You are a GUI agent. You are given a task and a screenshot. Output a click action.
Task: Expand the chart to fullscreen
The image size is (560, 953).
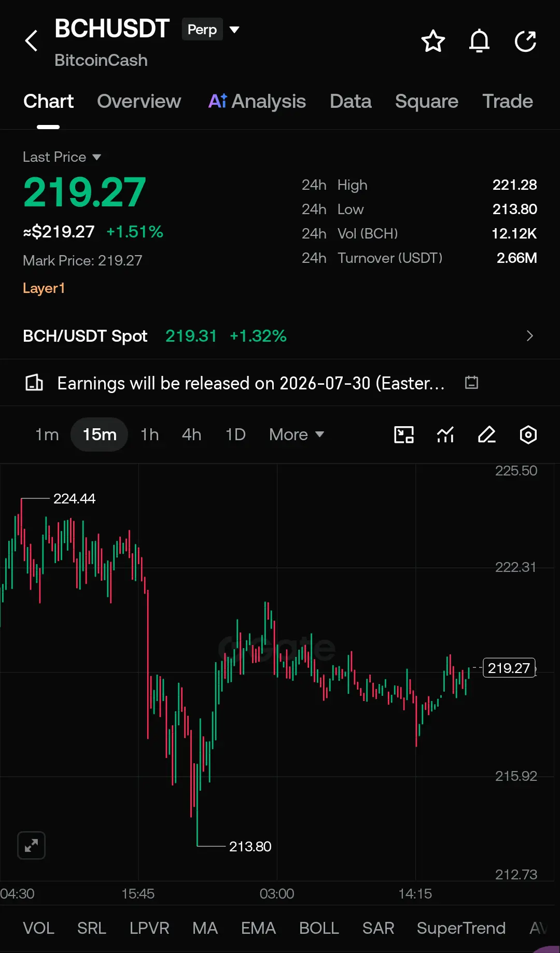[x=32, y=846]
